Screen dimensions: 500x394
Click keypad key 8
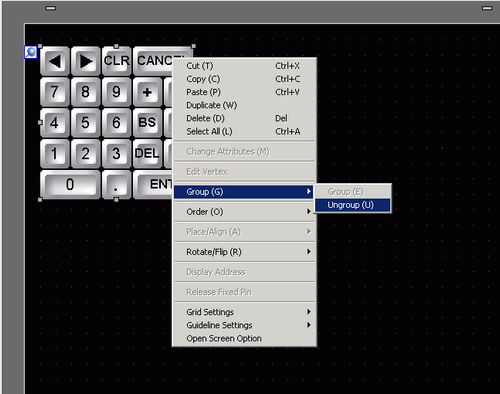(86, 92)
